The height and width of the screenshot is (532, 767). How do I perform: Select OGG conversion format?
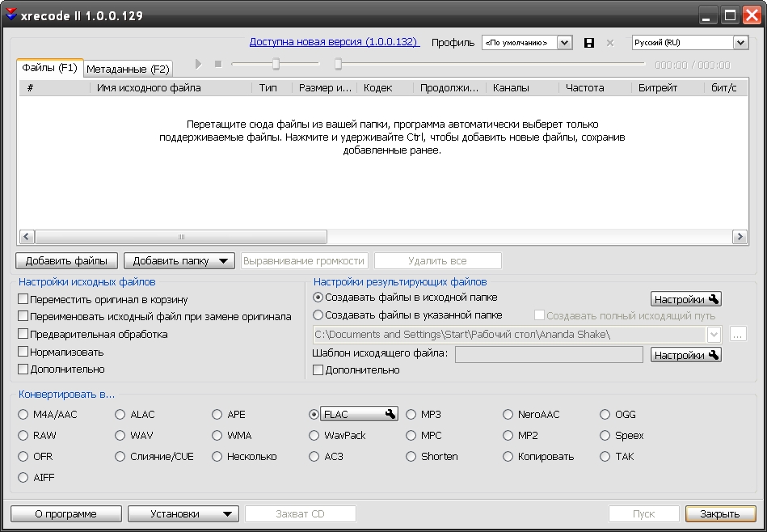coord(605,415)
